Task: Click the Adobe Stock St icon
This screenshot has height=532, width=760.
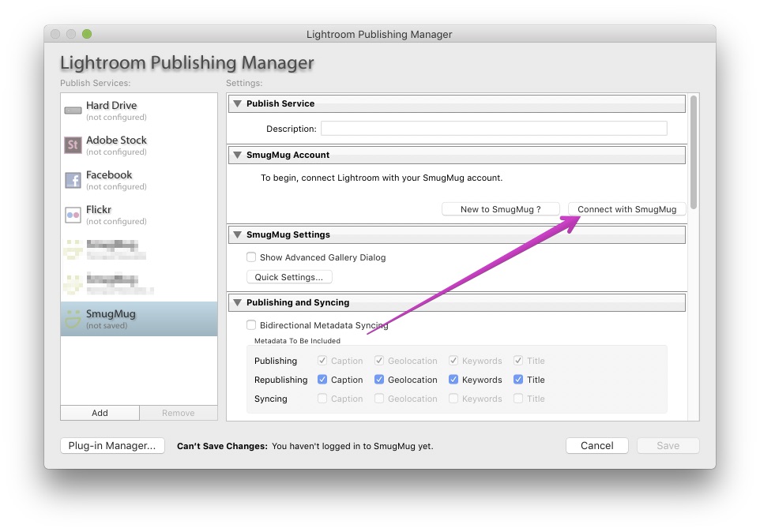Action: tap(73, 144)
